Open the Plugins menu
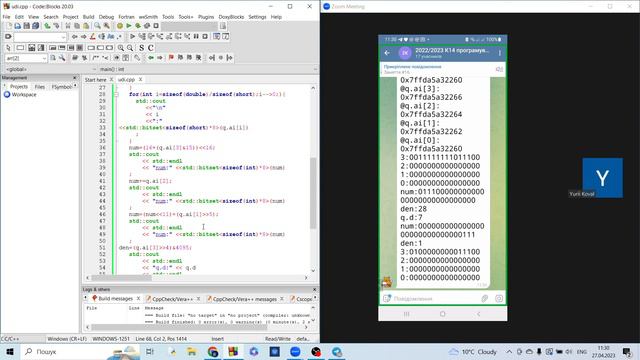 click(x=206, y=17)
